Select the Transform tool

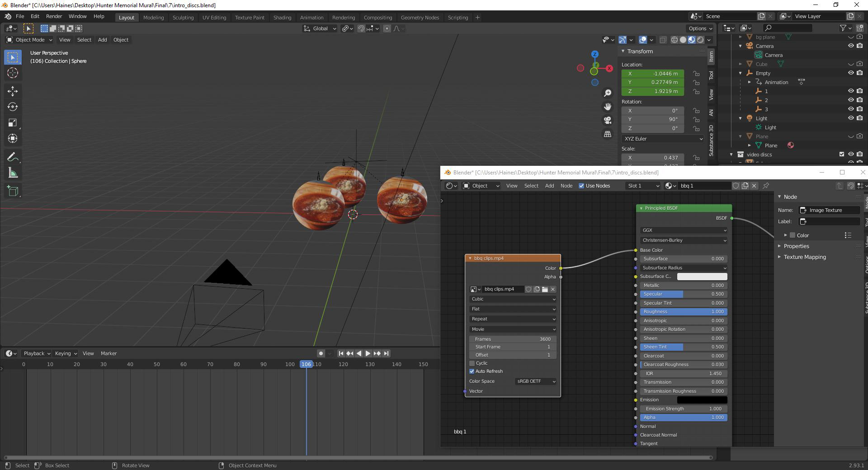click(13, 138)
